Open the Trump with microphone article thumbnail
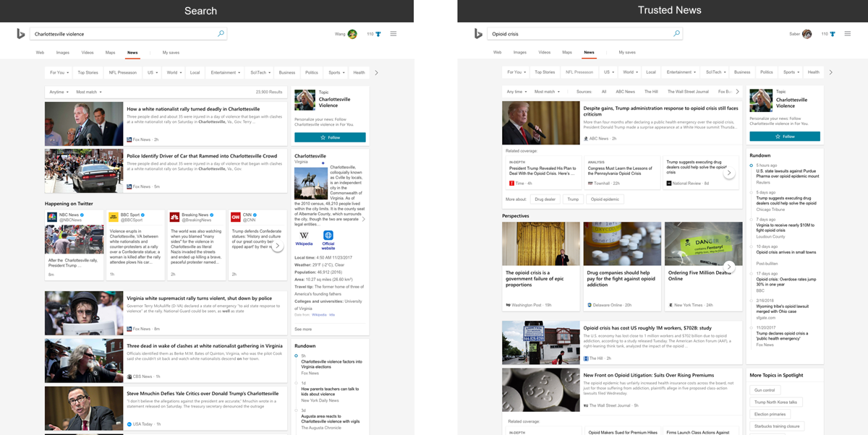Viewport: 868px width, 435px height. [x=541, y=123]
